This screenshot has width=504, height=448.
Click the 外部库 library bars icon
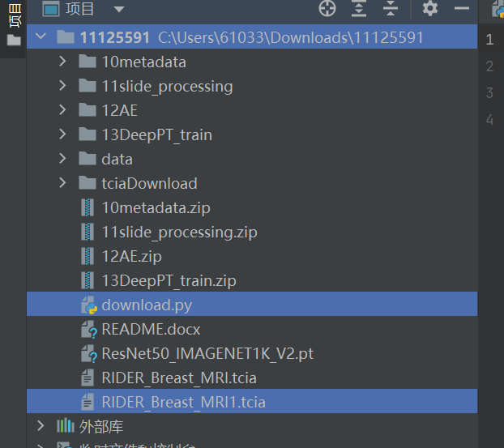pyautogui.click(x=66, y=426)
